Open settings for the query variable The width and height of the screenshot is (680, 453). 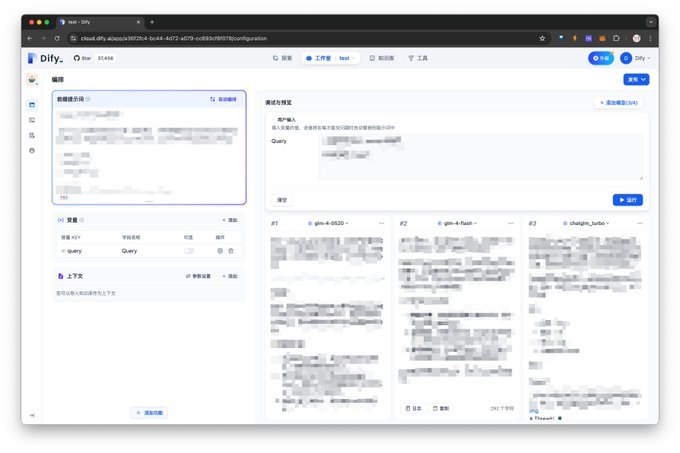(x=220, y=251)
